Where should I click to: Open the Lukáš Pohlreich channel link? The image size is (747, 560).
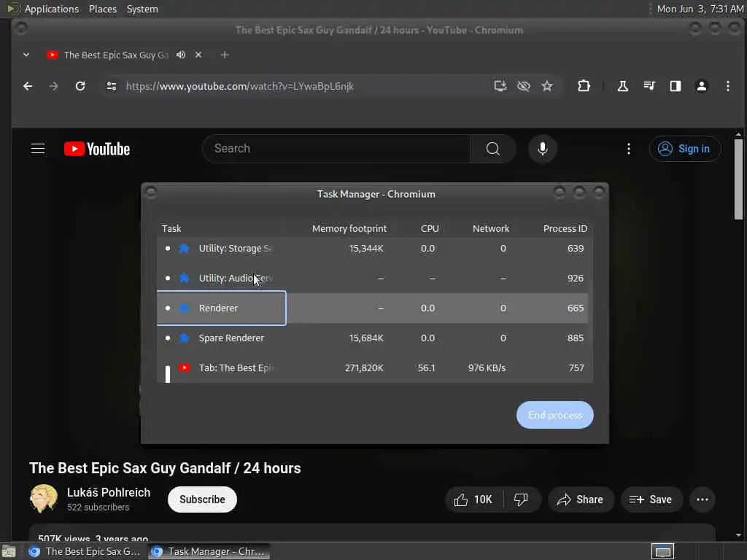coord(109,492)
